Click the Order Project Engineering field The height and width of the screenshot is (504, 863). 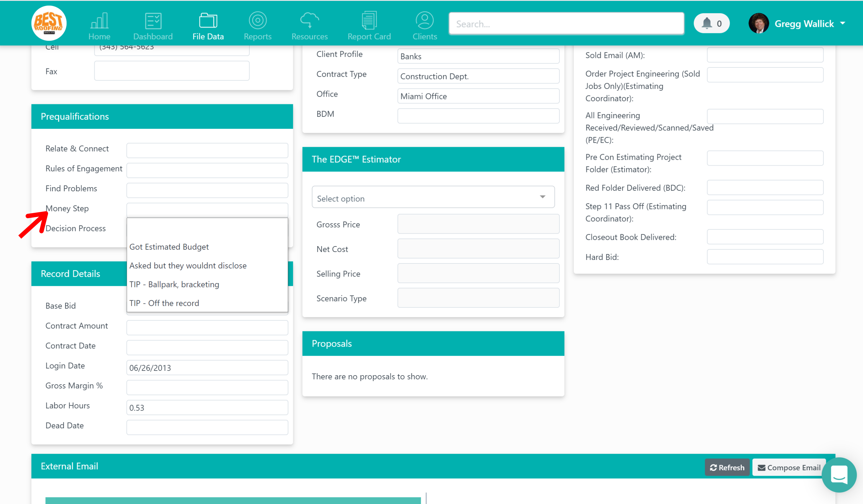point(765,75)
